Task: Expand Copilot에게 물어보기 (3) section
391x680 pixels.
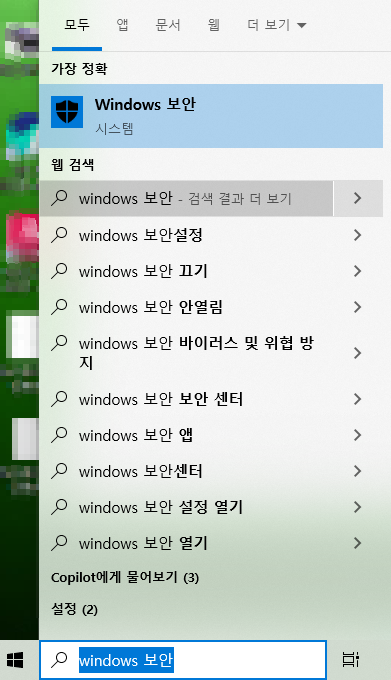Action: 125,577
